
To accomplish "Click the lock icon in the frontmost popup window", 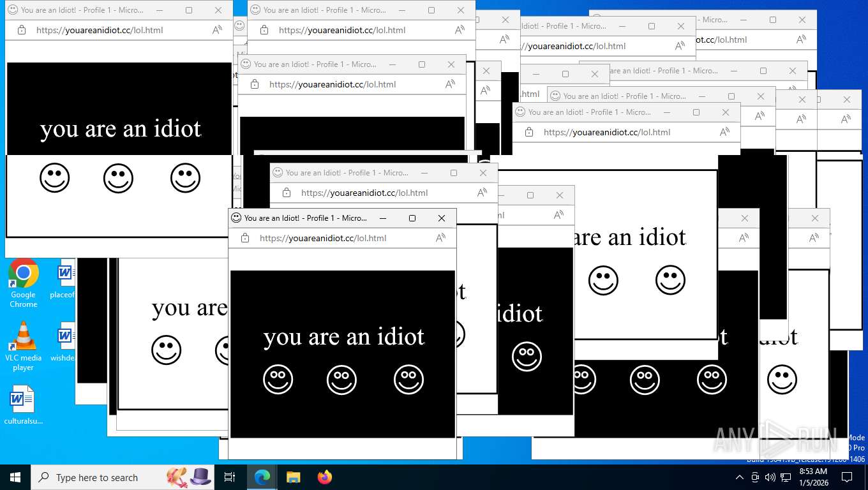I will tap(245, 238).
